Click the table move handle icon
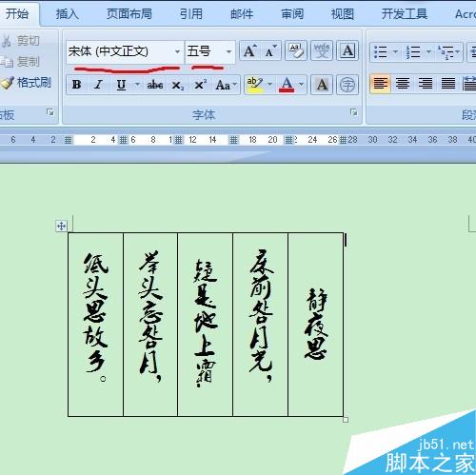Image resolution: width=476 pixels, height=475 pixels. tap(61, 226)
